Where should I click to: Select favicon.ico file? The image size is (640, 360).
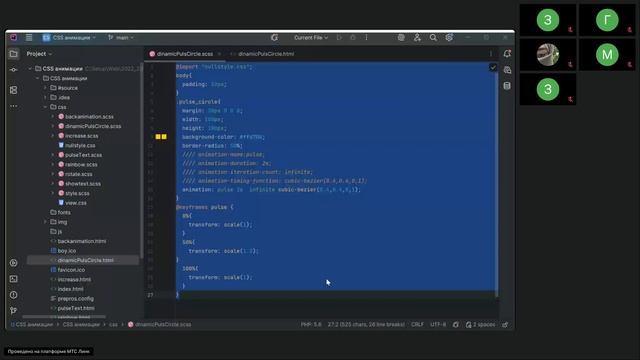tap(71, 270)
